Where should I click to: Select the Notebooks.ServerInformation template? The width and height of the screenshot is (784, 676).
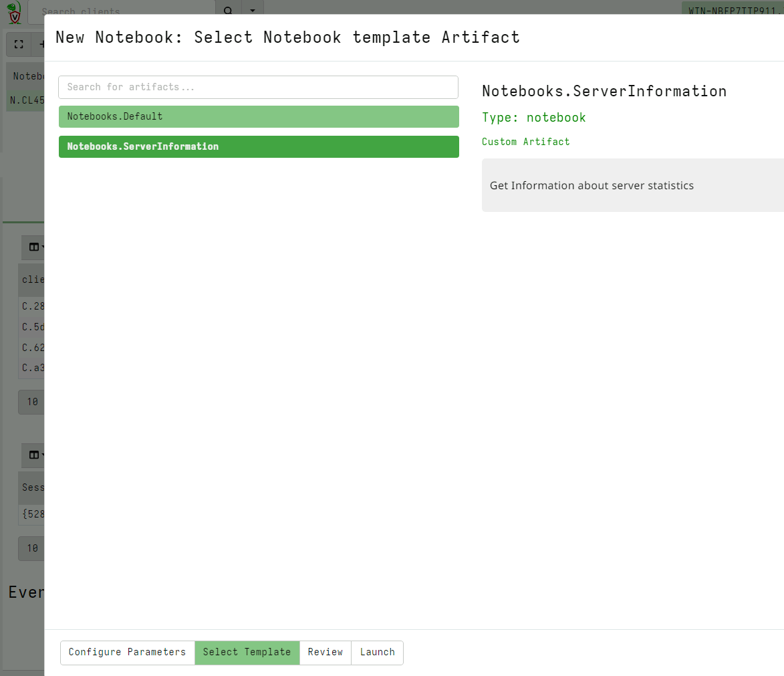click(258, 146)
